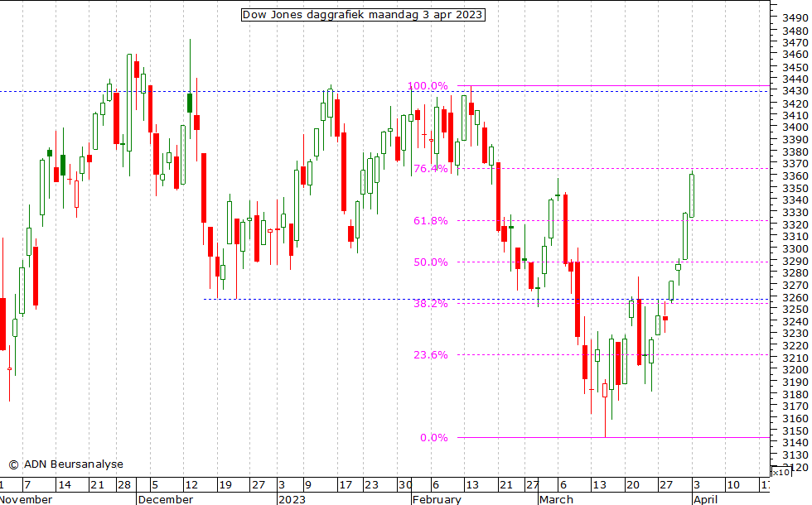
Task: Select price axis value 3330
Action: 795,213
